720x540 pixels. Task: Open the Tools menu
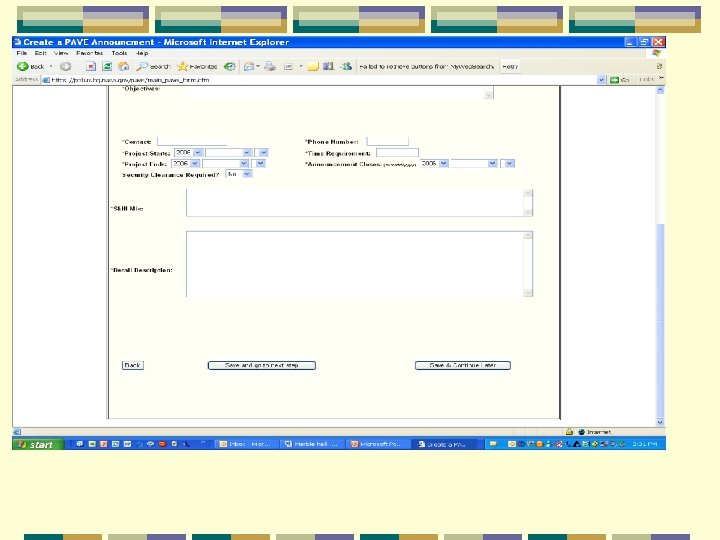tap(119, 53)
